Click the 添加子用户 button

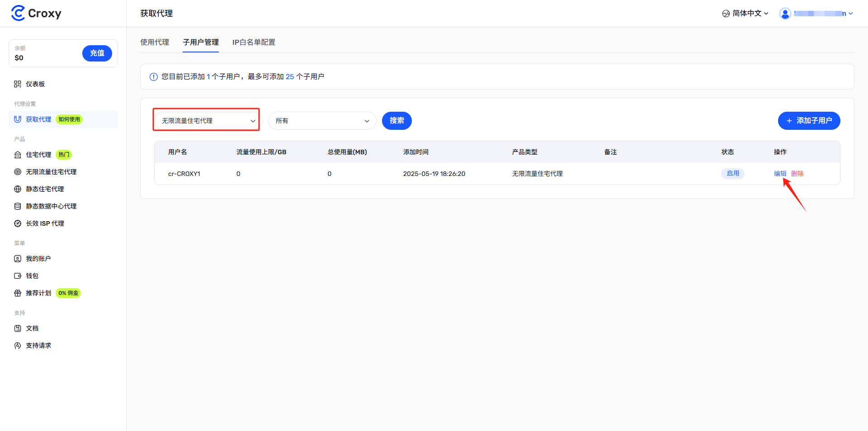809,121
